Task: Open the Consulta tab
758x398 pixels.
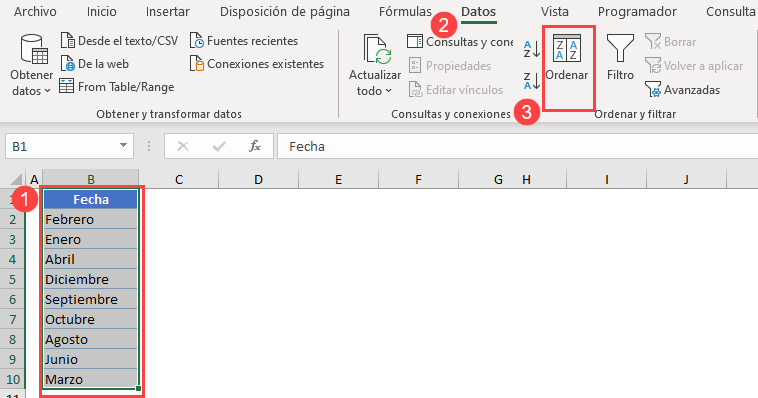Action: (730, 12)
